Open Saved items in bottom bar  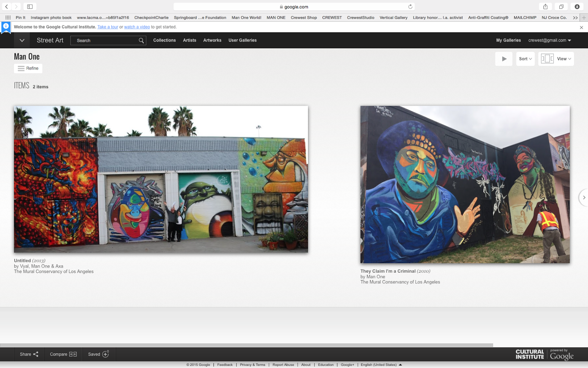[98, 354]
